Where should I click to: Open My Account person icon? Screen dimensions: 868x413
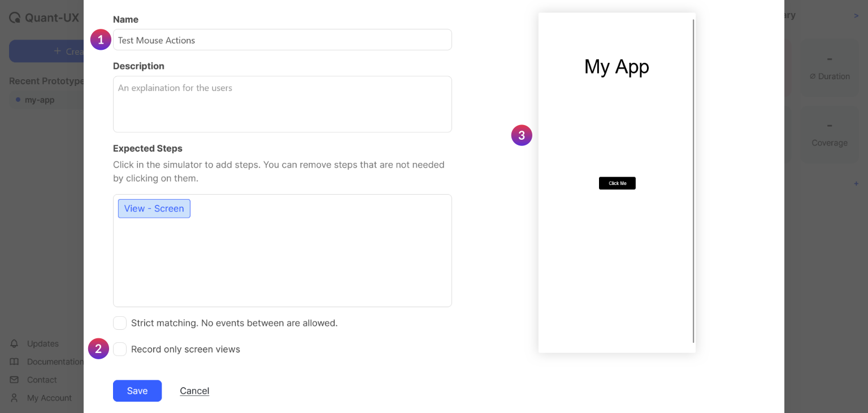[15, 398]
